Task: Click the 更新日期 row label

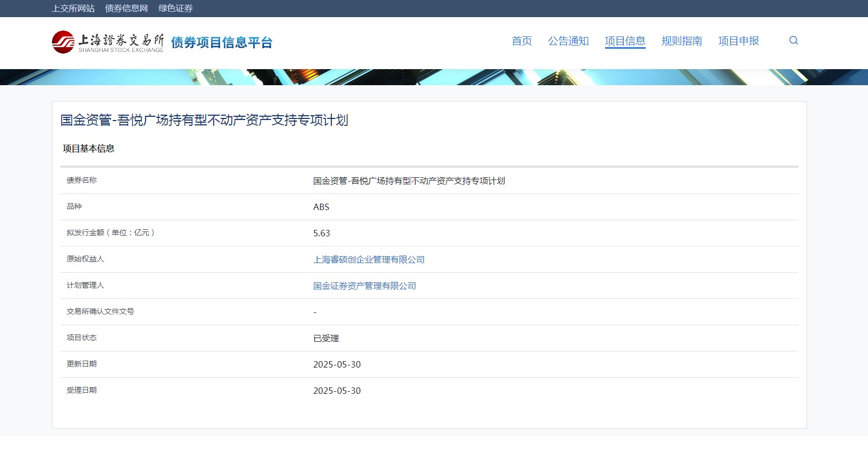Action: coord(81,364)
